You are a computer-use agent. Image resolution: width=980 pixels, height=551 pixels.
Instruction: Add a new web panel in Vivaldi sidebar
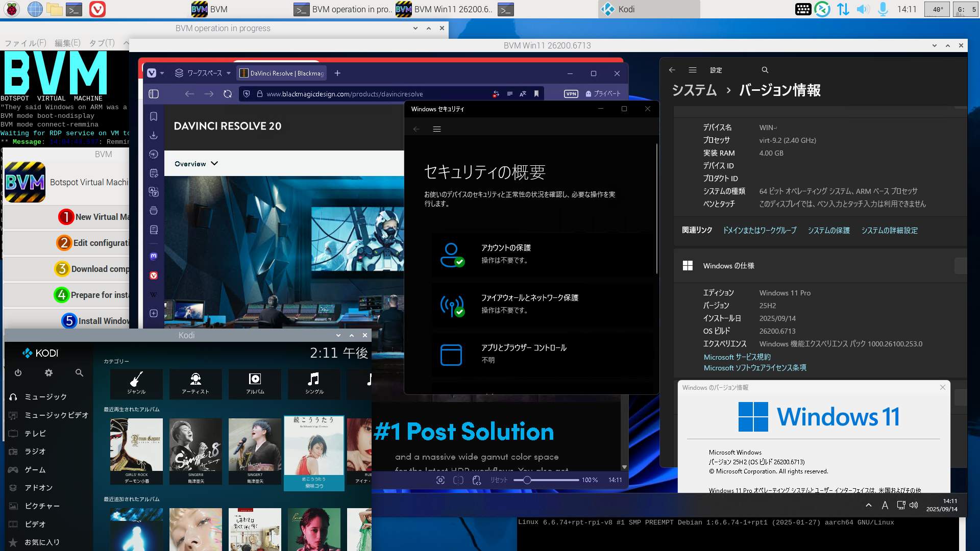(154, 313)
